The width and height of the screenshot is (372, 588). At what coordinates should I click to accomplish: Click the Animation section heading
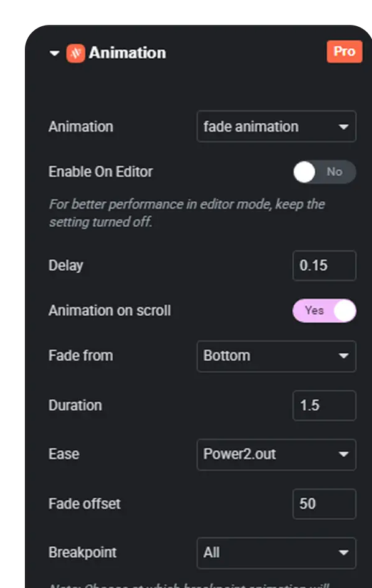click(128, 53)
